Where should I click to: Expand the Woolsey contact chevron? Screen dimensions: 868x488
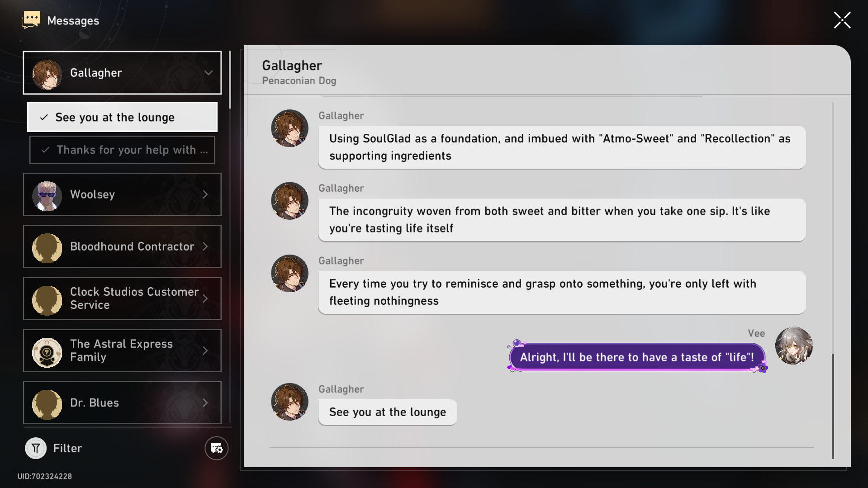click(x=205, y=194)
